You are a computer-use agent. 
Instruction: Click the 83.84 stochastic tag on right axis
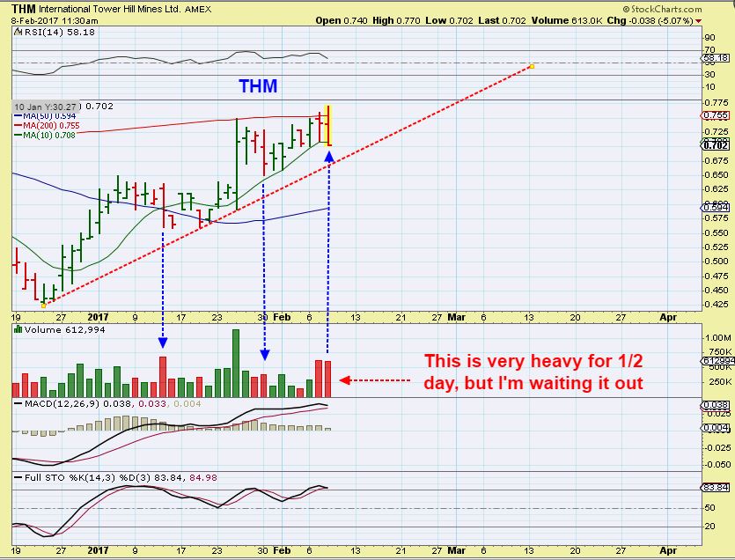pos(716,488)
